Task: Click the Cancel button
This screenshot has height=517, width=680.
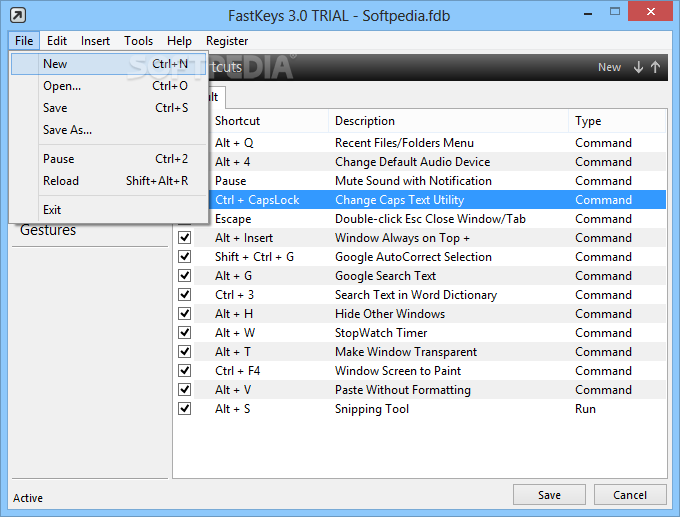Action: tap(630, 495)
